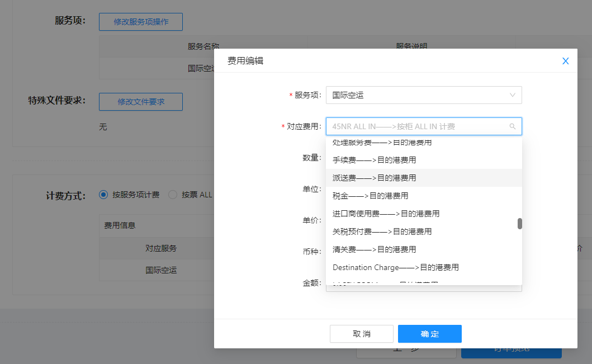This screenshot has width=592, height=364.
Task: Select 进口商使用费——>目的港费用 entry
Action: click(386, 214)
